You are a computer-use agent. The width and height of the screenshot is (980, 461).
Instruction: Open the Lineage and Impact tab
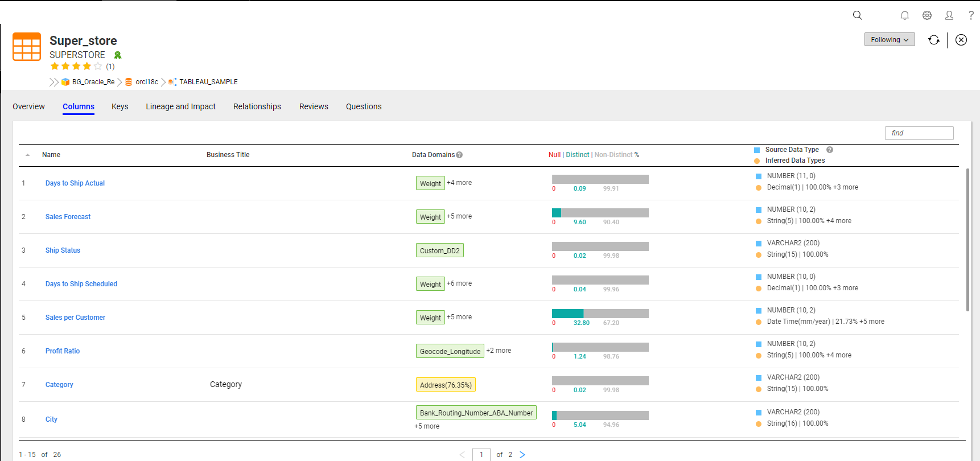coord(180,106)
